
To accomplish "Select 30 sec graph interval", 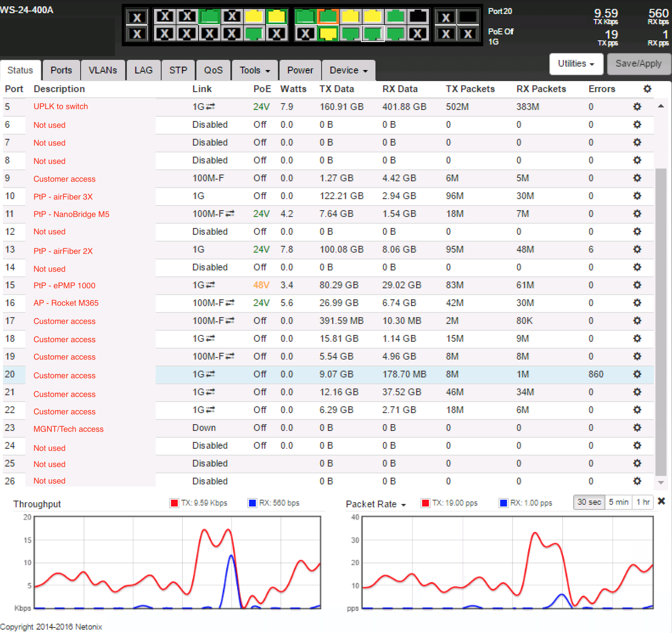I will 589,502.
